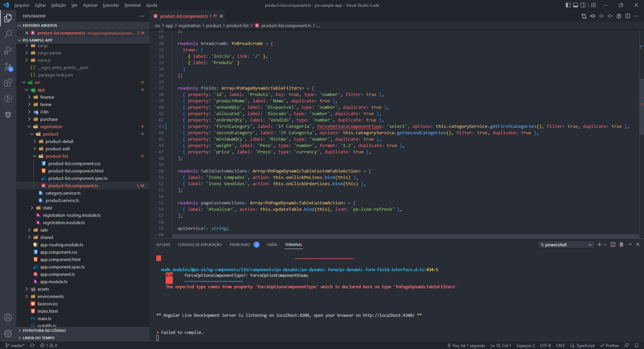Click 'product' in the breadcrumb path
644x349 pixels.
(213, 26)
